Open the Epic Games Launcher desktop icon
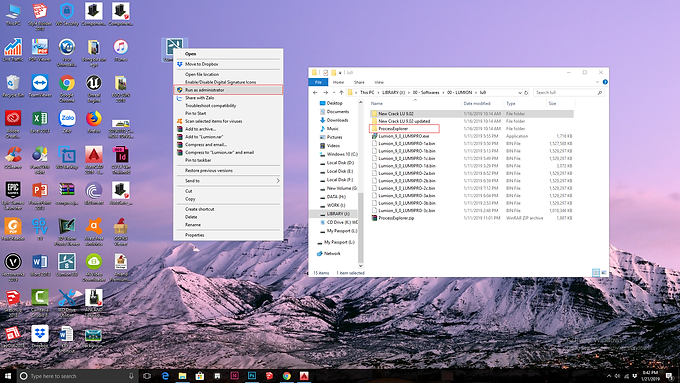Viewport: 680px width, 383px height. pyautogui.click(x=13, y=196)
